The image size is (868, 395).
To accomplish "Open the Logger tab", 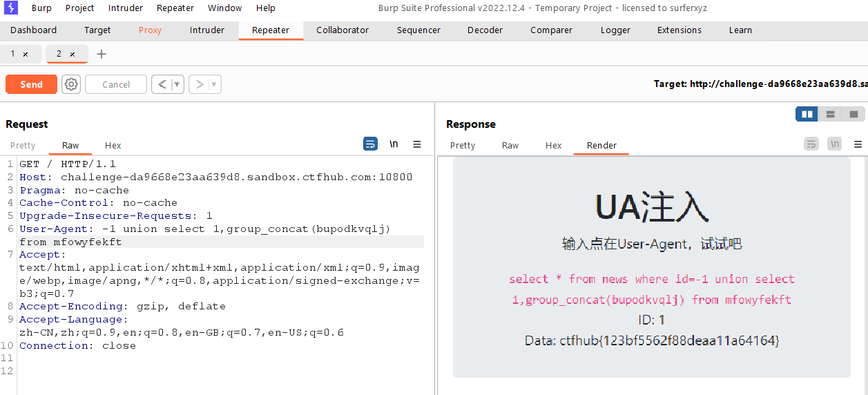I will (615, 30).
